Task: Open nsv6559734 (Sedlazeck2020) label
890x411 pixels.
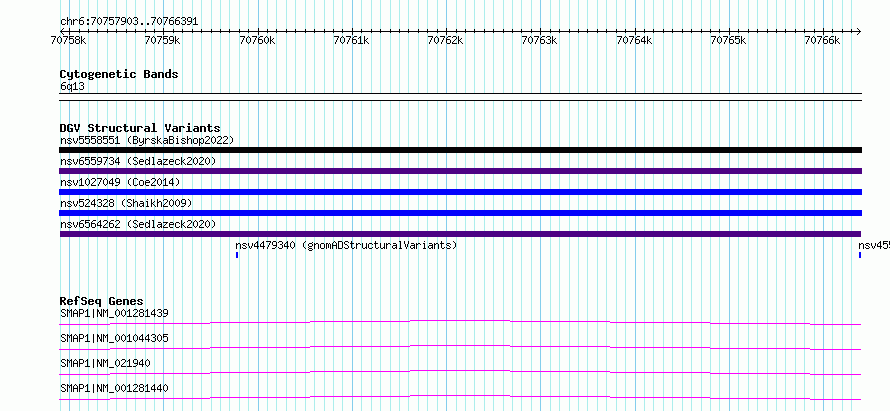Action: pyautogui.click(x=138, y=161)
